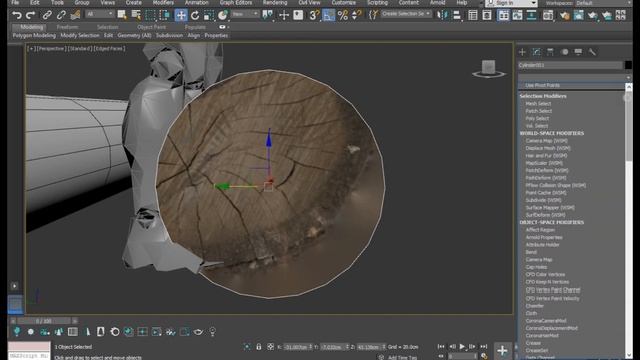
Task: Toggle the Selection Lock padlock icon
Action: tap(258, 347)
